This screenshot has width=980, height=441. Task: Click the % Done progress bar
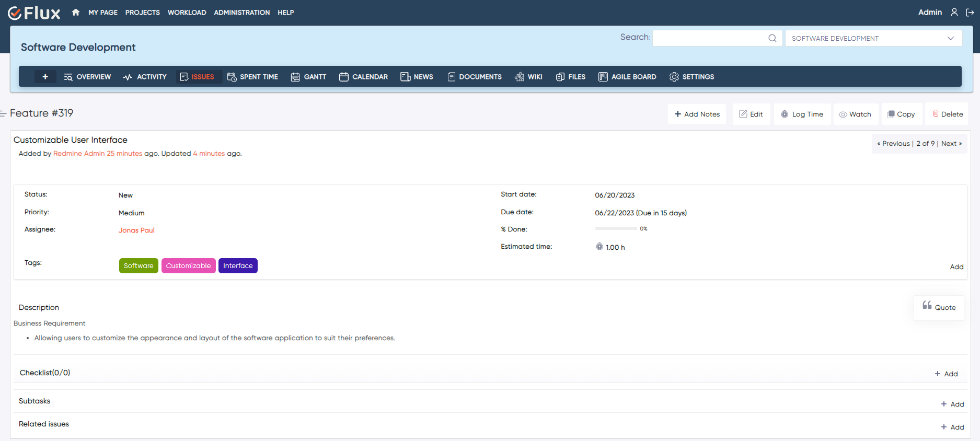(x=616, y=229)
